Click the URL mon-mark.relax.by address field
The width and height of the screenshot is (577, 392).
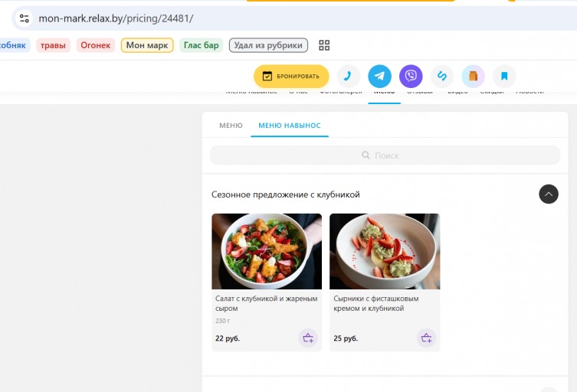pyautogui.click(x=116, y=18)
